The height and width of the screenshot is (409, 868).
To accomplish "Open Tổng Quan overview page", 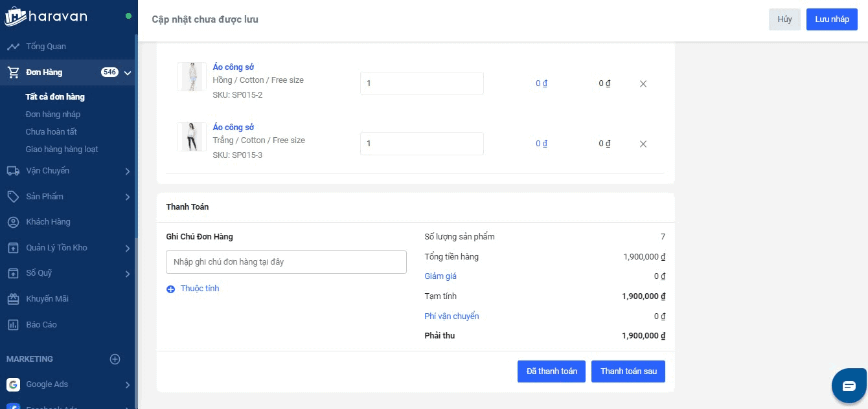I will pos(45,47).
